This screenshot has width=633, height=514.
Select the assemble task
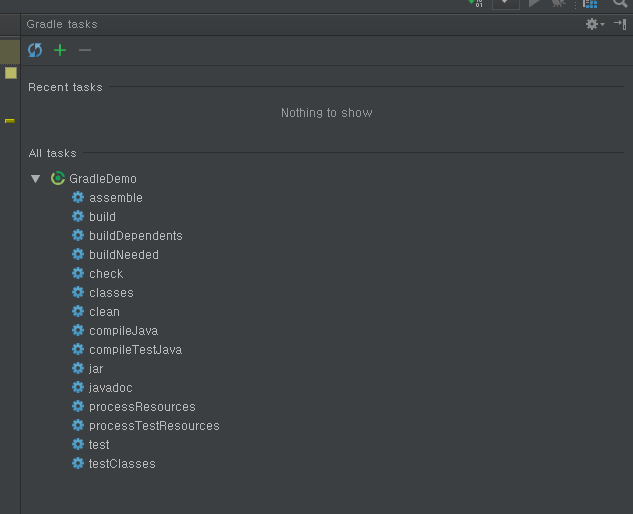click(x=116, y=197)
